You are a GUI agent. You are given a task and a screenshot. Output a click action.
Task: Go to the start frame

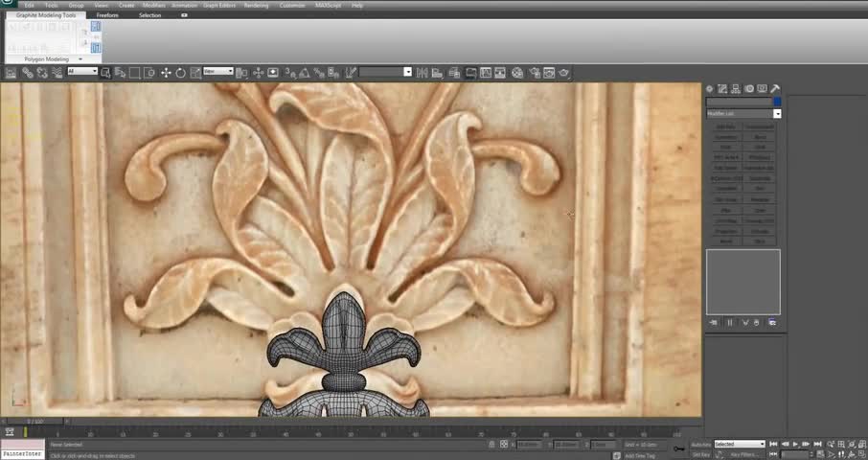pos(773,445)
